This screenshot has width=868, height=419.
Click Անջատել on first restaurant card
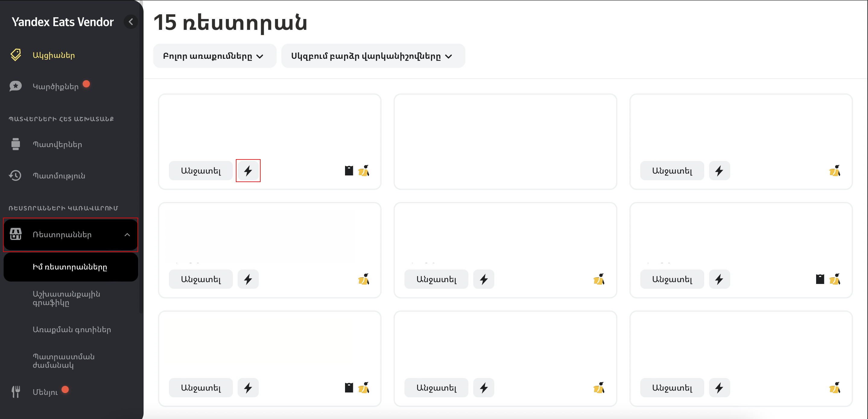201,171
